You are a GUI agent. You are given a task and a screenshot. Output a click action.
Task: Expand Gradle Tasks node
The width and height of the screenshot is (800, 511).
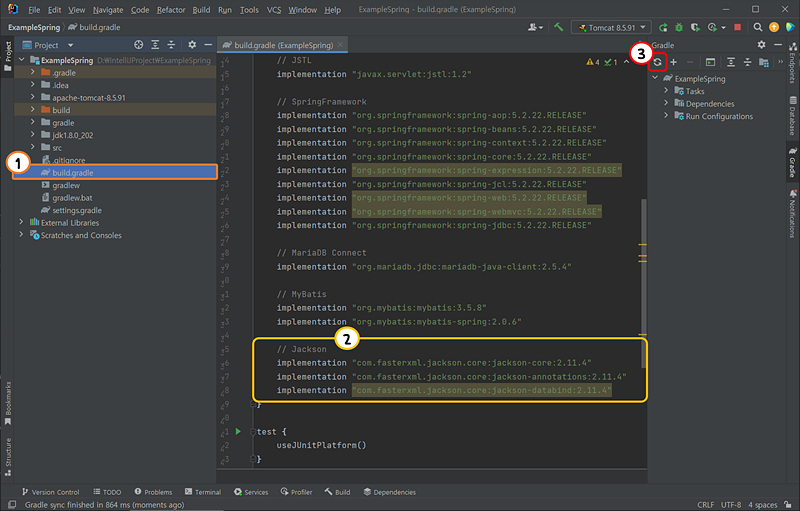[666, 91]
